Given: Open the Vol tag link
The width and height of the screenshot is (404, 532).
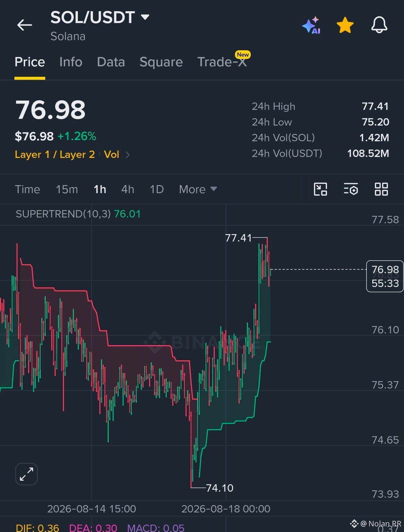Looking at the screenshot, I should 112,155.
